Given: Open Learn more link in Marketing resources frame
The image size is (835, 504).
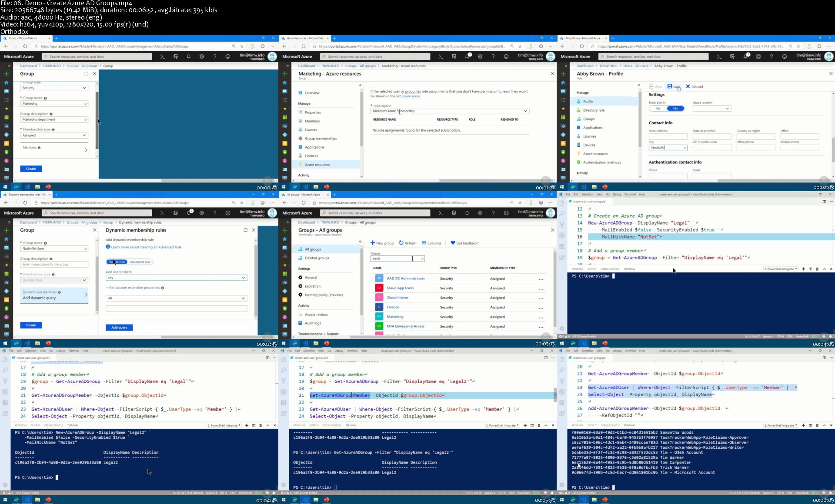Looking at the screenshot, I should (x=411, y=96).
